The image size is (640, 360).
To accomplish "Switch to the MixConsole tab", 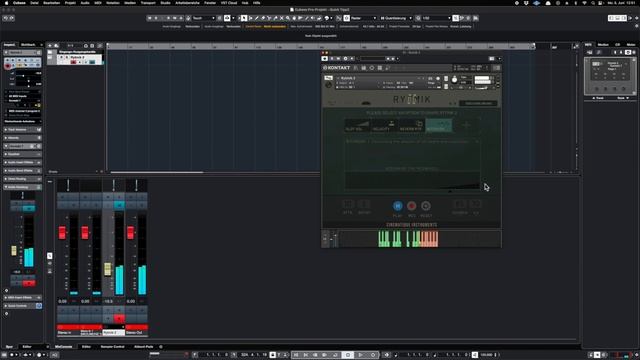I will 64,347.
